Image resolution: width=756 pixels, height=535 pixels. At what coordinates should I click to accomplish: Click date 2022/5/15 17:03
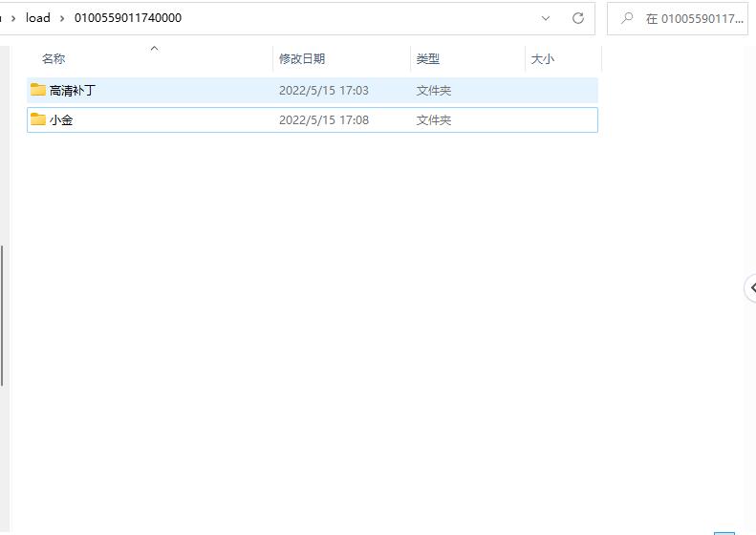click(x=323, y=90)
